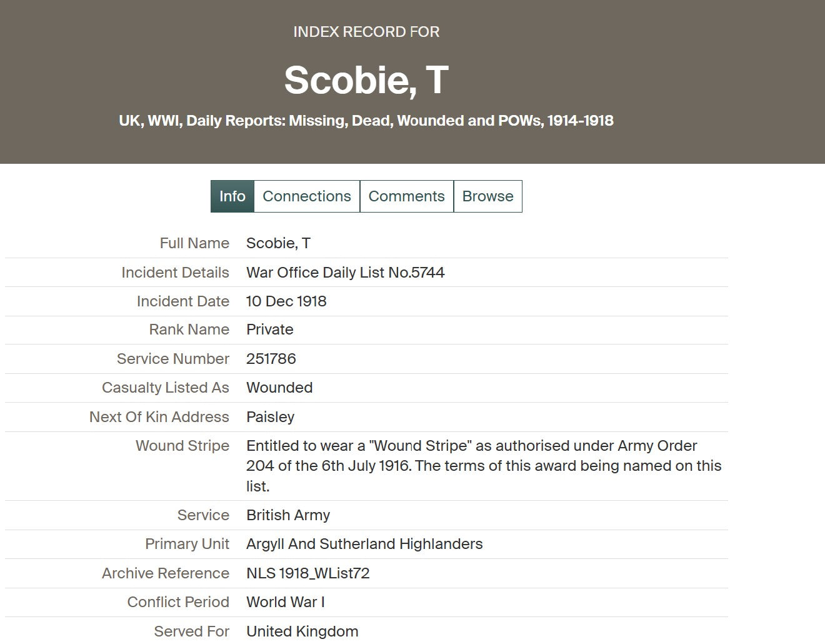Click the Scobie, T page heading
This screenshot has height=644, width=825.
click(366, 80)
